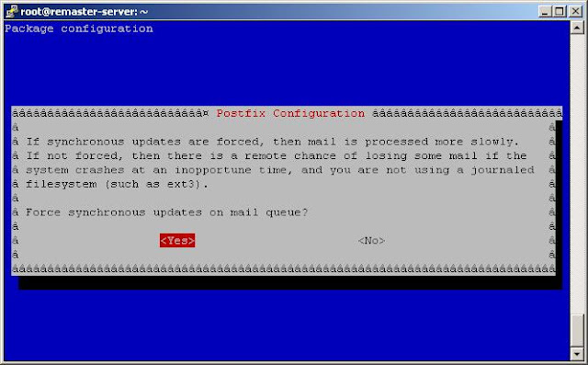Screen dimensions: 588x365
Task: Click "Force synchronous updates on mail queue?" text
Action: (167, 212)
